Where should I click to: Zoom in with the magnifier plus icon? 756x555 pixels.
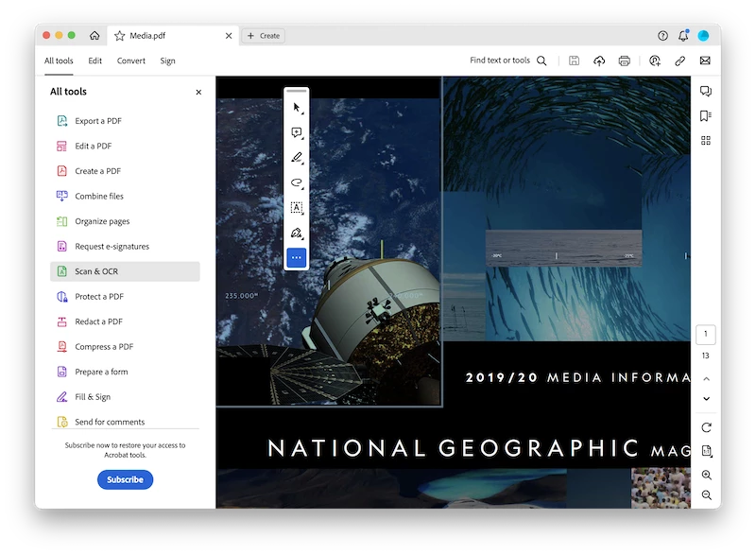click(706, 475)
